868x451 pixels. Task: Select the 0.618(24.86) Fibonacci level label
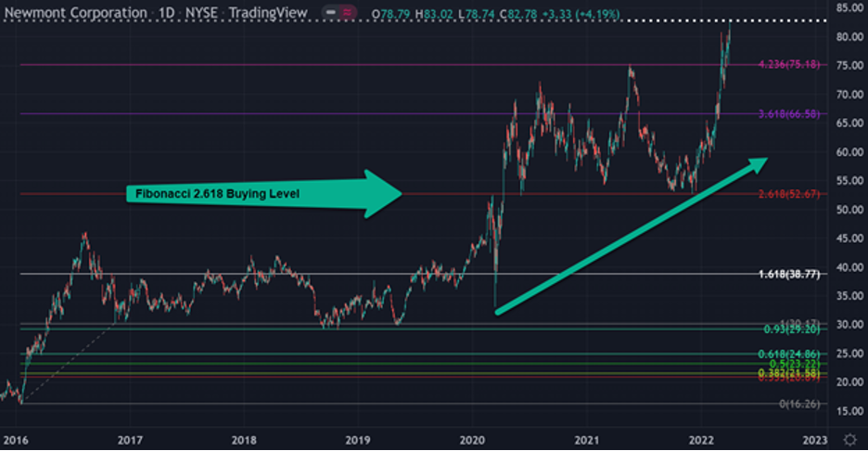[x=789, y=354]
